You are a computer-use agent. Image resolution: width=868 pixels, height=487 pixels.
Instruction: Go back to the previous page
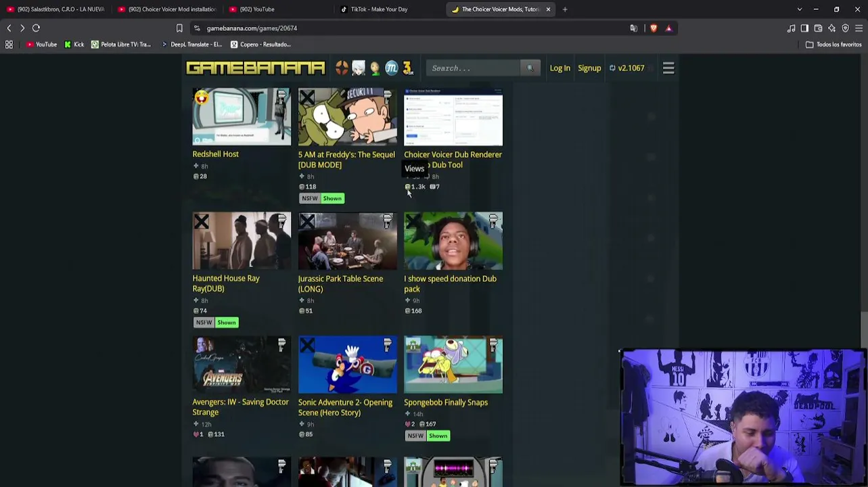coord(9,28)
